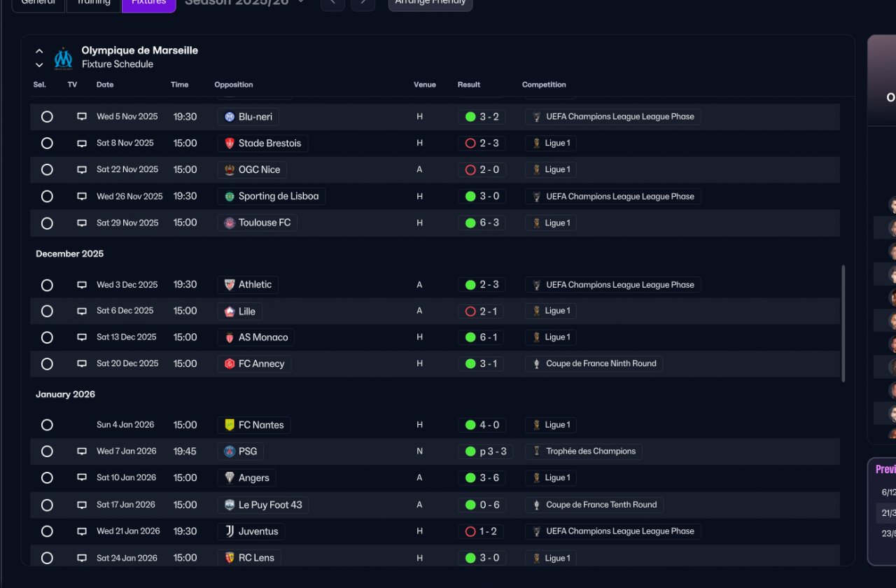
Task: Sort fixtures by the Result column header
Action: 469,85
